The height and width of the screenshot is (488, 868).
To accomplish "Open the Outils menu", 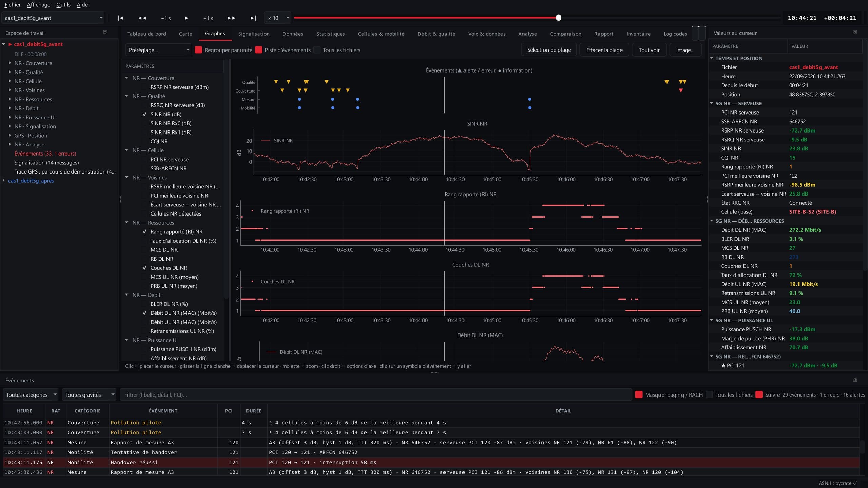I will click(x=63, y=5).
